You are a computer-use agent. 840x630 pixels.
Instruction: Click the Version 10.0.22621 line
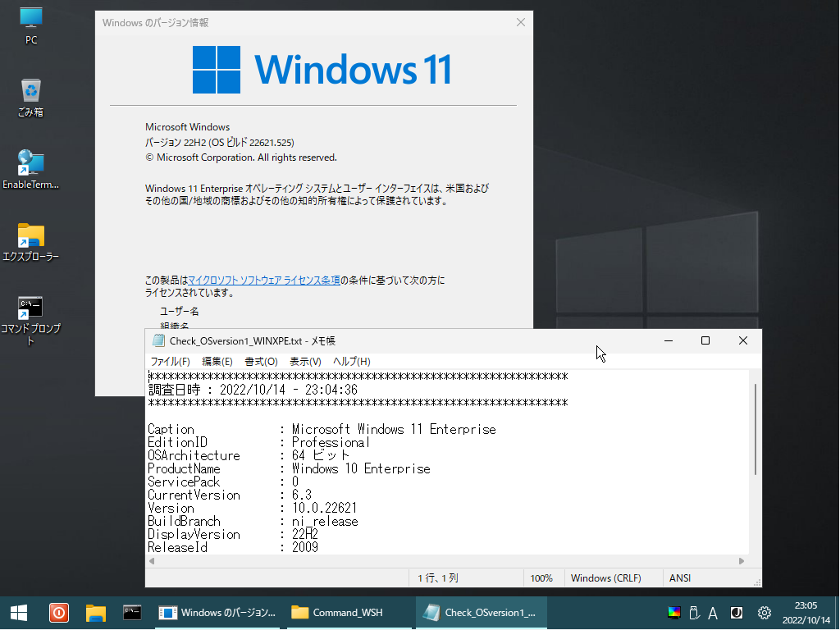pyautogui.click(x=253, y=508)
